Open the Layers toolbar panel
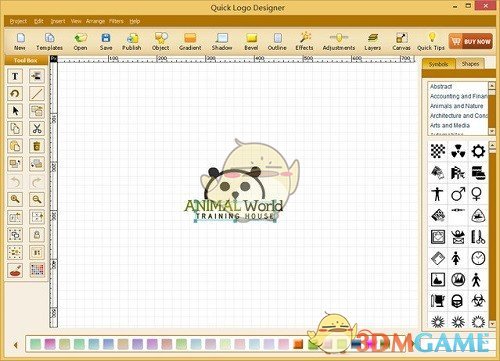 pos(373,42)
